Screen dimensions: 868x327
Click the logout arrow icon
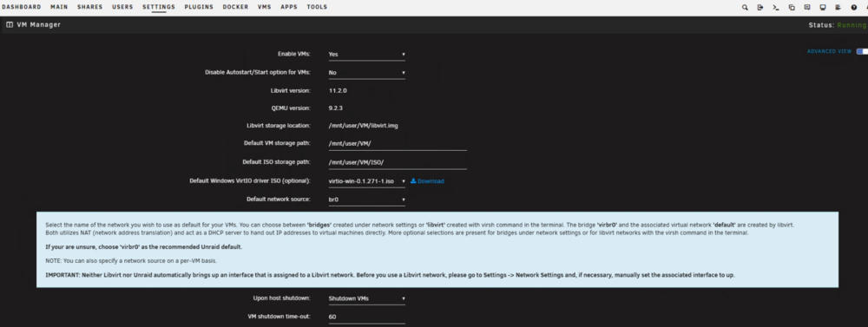click(760, 7)
